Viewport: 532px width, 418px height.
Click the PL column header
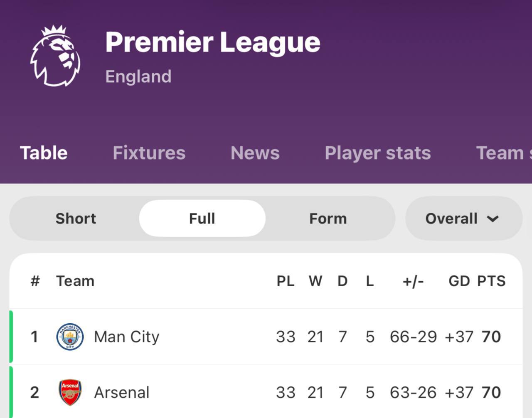click(x=285, y=281)
